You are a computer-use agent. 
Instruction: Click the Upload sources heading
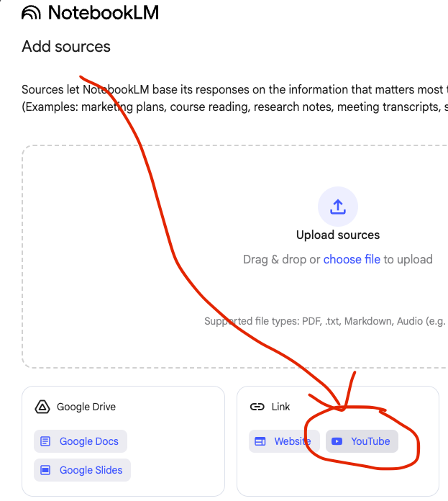coord(338,235)
